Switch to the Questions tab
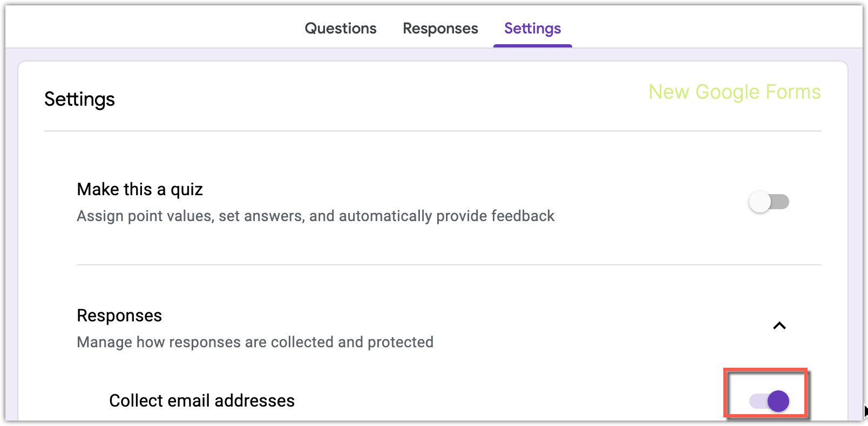The width and height of the screenshot is (868, 426). pyautogui.click(x=341, y=28)
